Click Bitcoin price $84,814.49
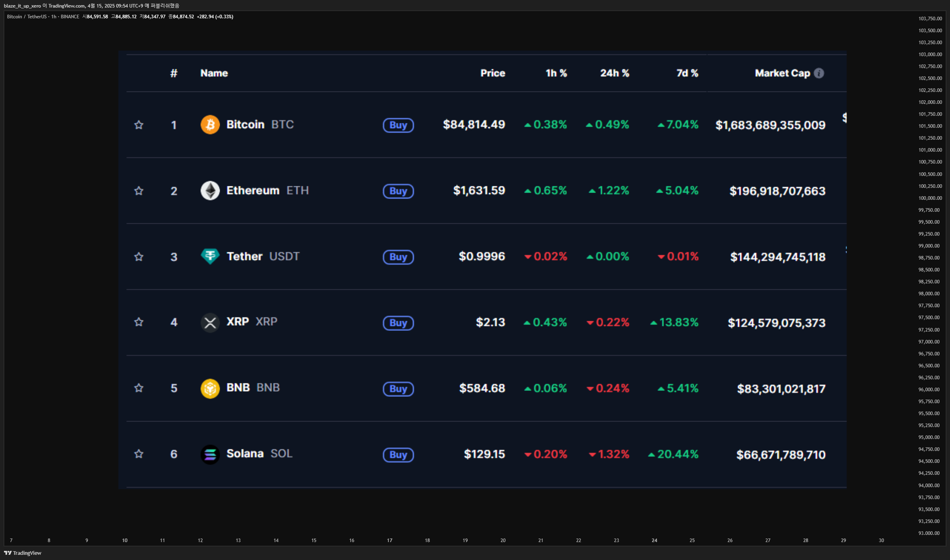 point(474,125)
